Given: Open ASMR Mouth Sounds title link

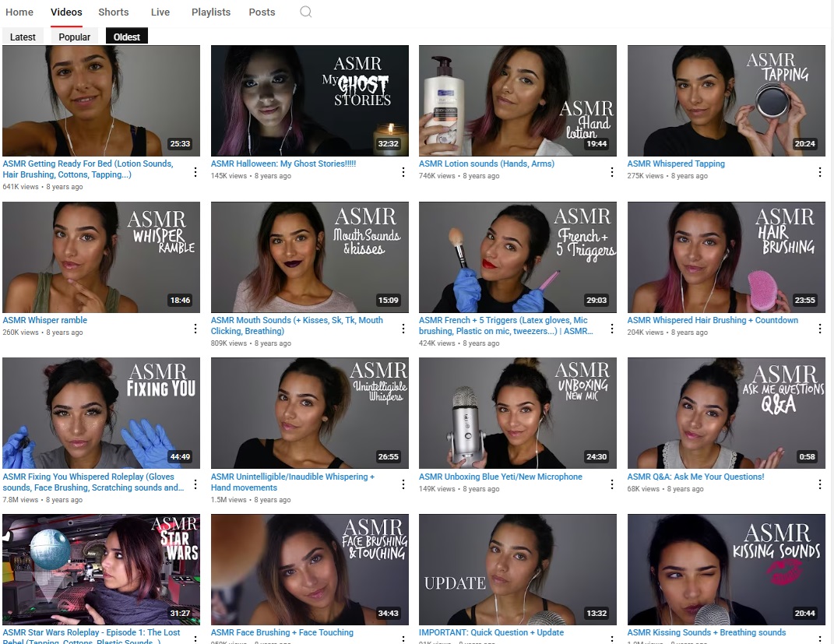Looking at the screenshot, I should (x=297, y=326).
